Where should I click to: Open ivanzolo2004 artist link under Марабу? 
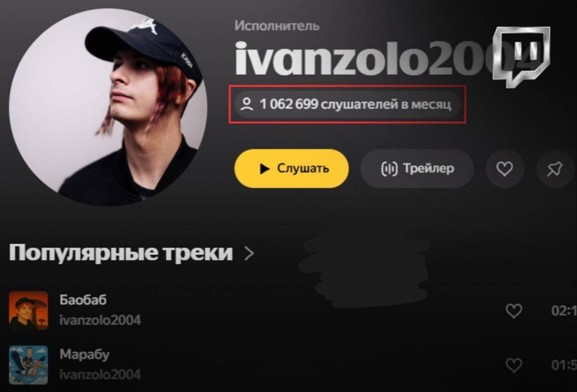click(x=100, y=375)
